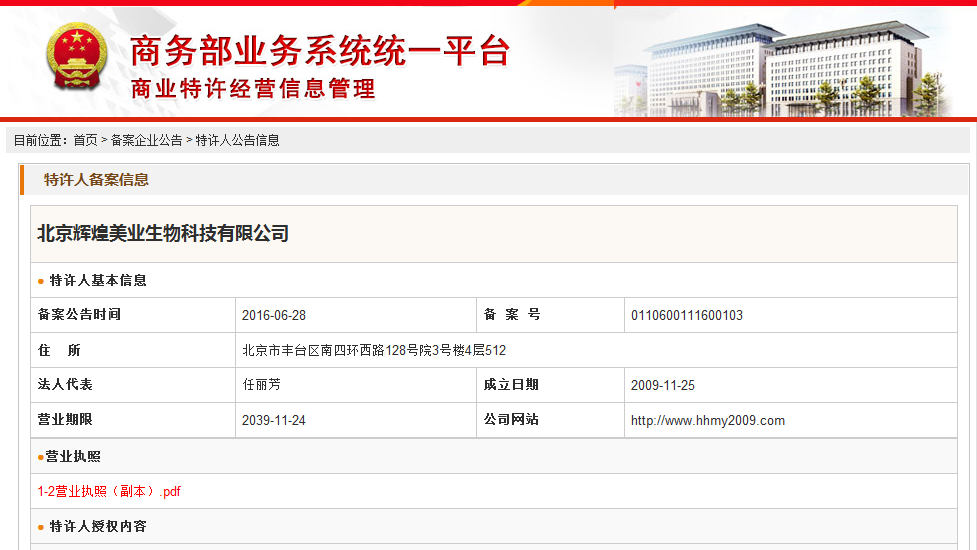Click the 备 案 号 label cell

tap(550, 315)
